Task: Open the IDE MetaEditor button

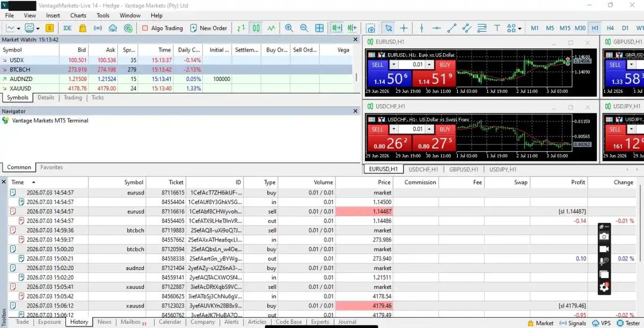Action: (67, 28)
